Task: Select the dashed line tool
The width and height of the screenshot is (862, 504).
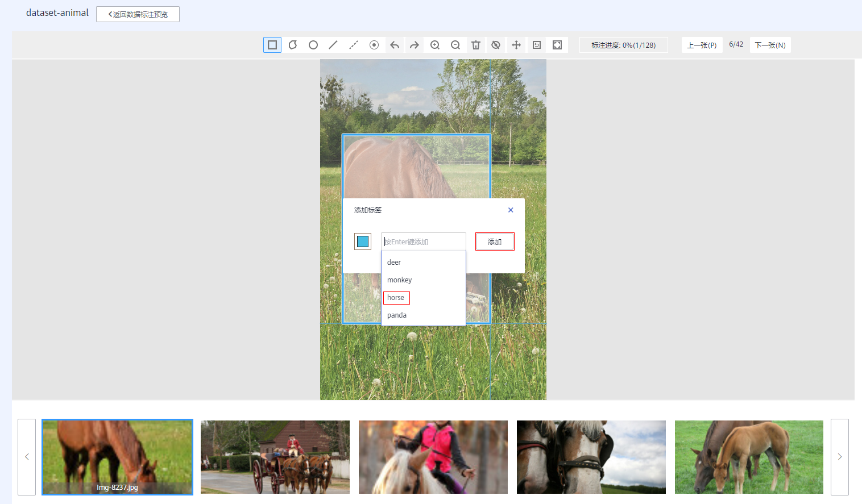Action: [x=354, y=45]
